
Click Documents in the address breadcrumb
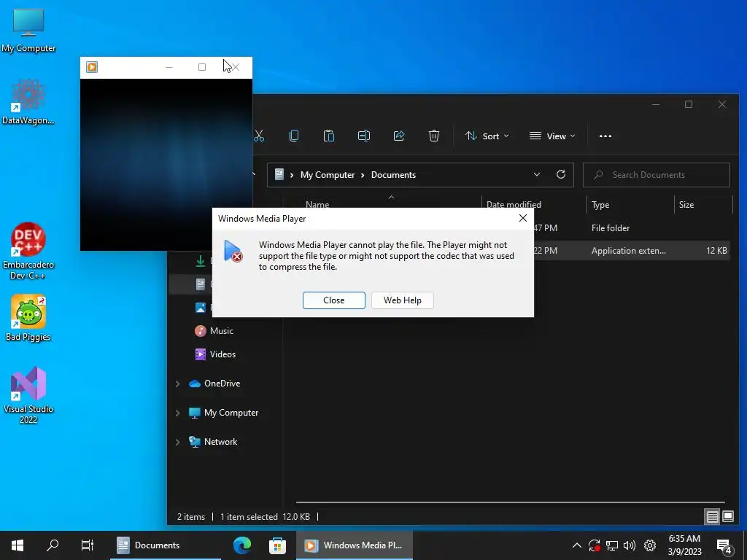[393, 175]
